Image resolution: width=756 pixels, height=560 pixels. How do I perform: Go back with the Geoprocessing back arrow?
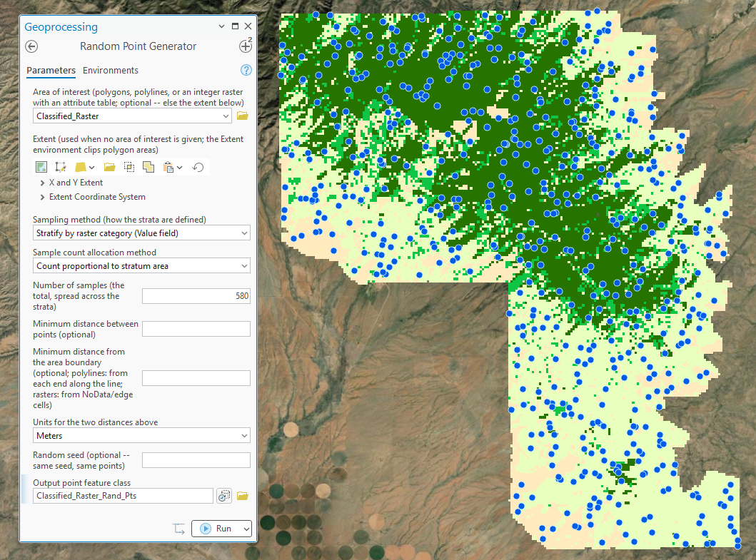click(x=31, y=46)
